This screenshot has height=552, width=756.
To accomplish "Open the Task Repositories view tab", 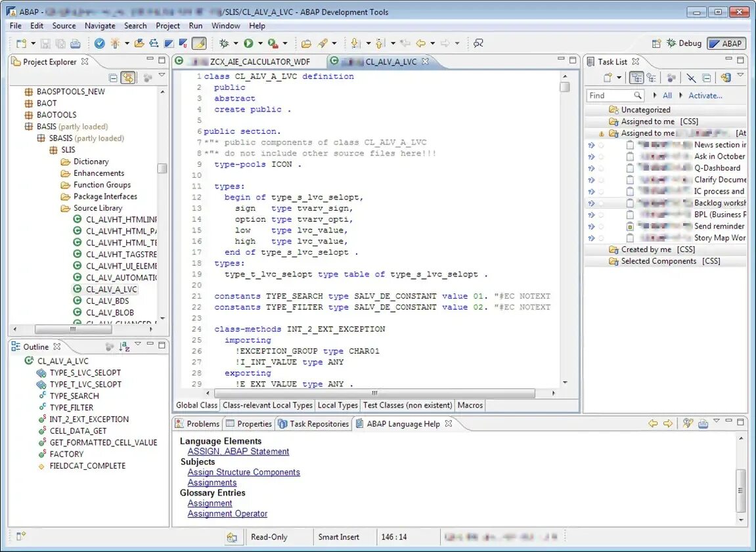I will tap(313, 424).
